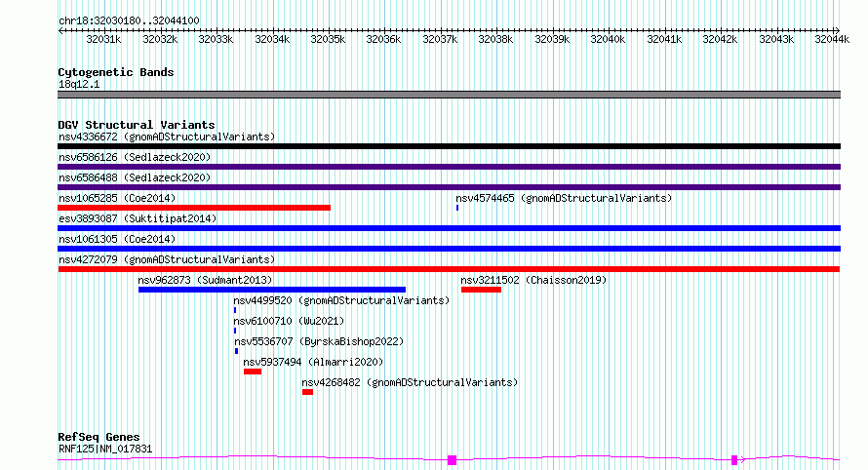The width and height of the screenshot is (868, 470).
Task: Click the 32040k ruler position
Action: pos(608,39)
